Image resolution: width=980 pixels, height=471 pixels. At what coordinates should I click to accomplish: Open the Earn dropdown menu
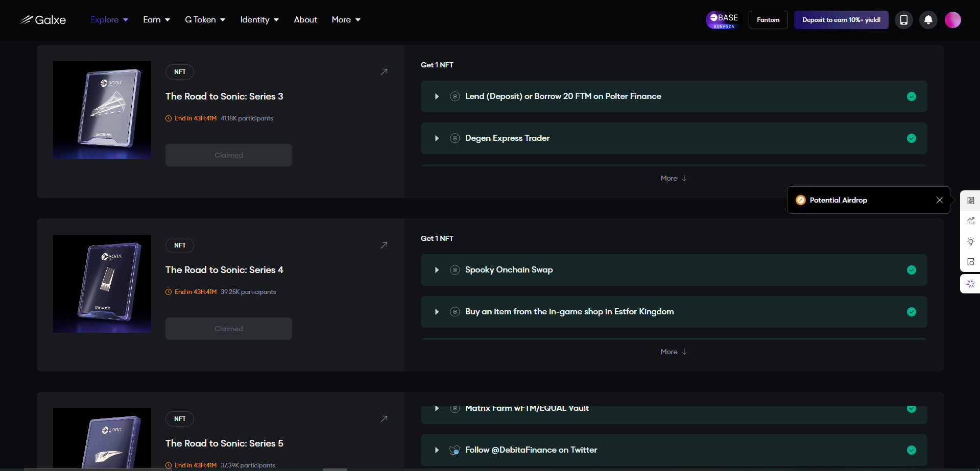[156, 20]
